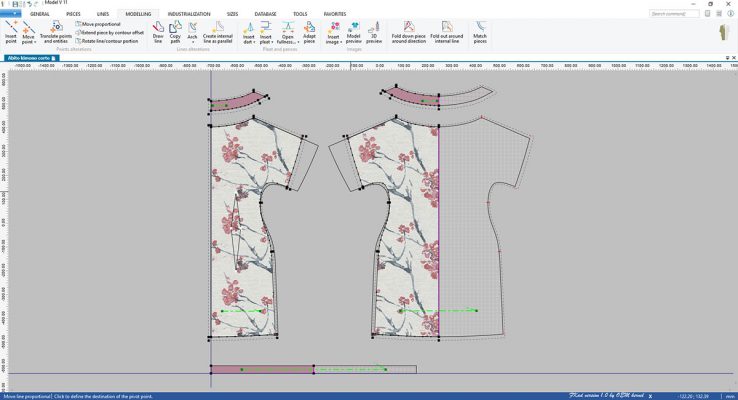
Task: Open the blue application menu button
Action: (x=10, y=14)
